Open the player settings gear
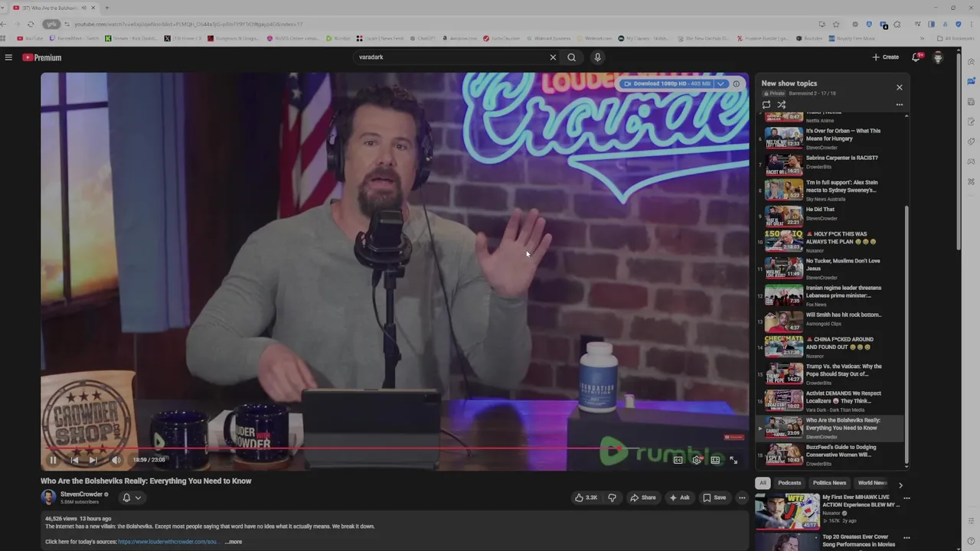The width and height of the screenshot is (980, 551). tap(697, 460)
